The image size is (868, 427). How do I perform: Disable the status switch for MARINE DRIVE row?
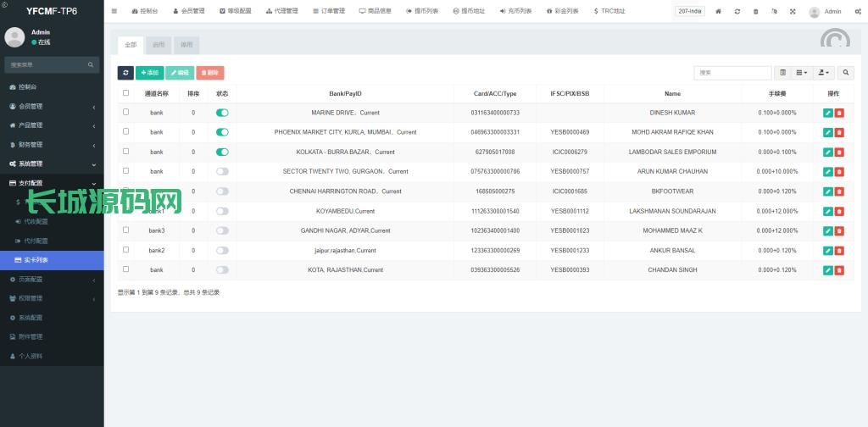(x=222, y=113)
